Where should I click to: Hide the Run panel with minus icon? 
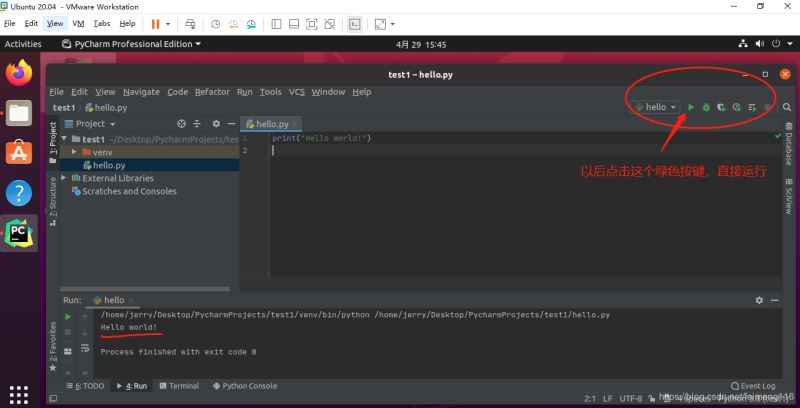pyautogui.click(x=775, y=300)
